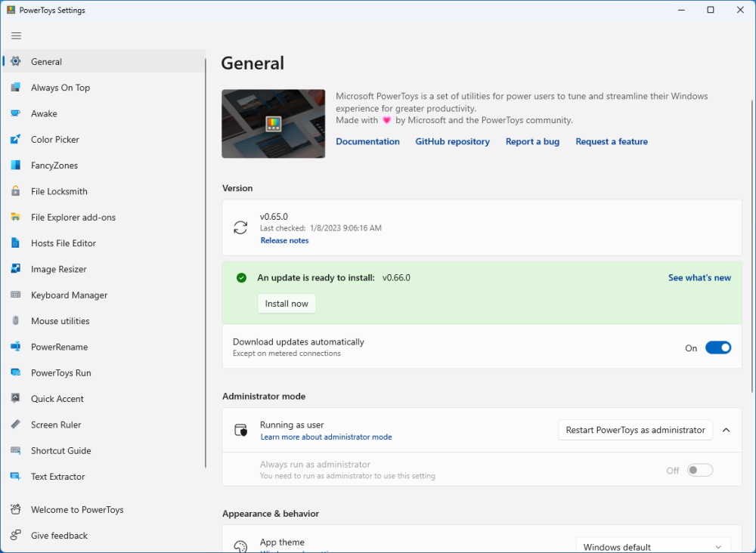Click the administrator mode shield icon

[x=240, y=430]
